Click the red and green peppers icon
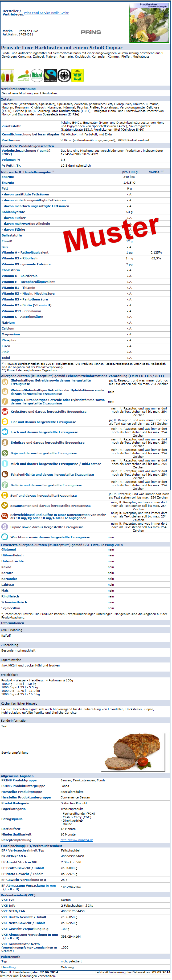 pos(7,75)
